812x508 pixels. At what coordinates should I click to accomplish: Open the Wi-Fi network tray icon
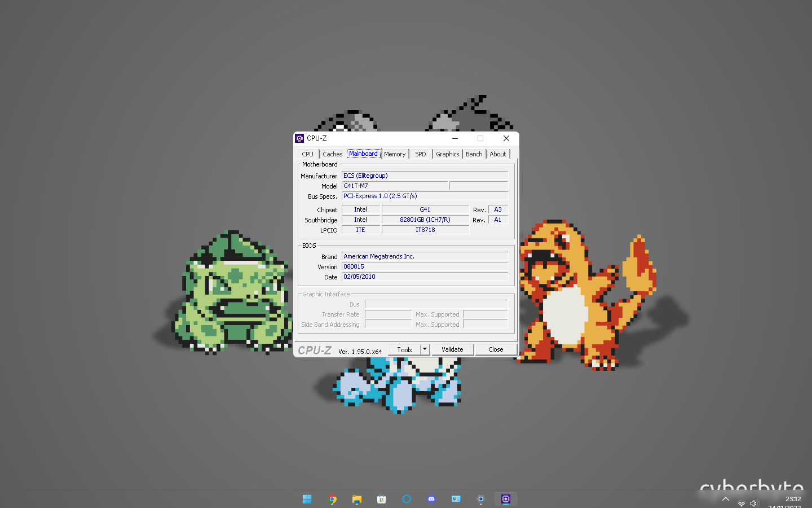point(742,503)
